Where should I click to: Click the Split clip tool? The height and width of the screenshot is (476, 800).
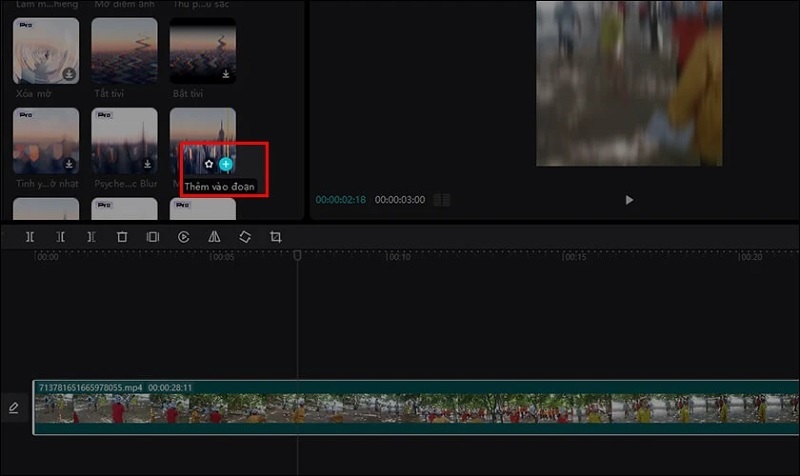coord(30,237)
